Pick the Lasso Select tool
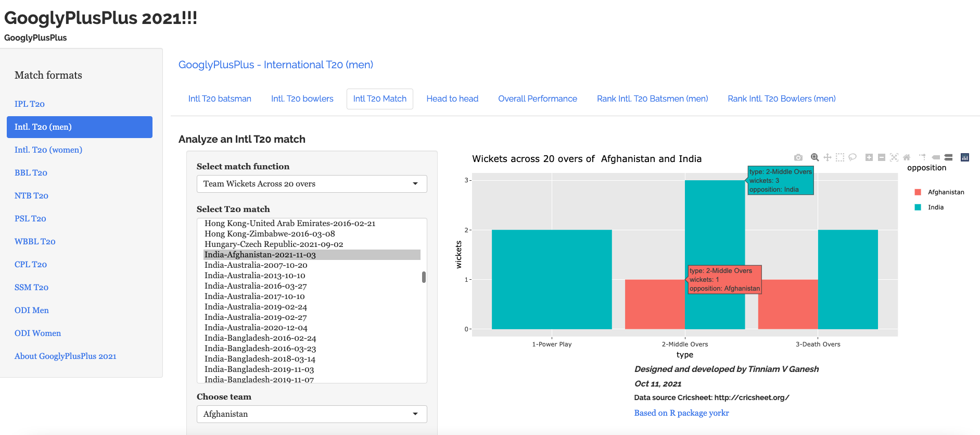This screenshot has width=980, height=435. [x=852, y=157]
